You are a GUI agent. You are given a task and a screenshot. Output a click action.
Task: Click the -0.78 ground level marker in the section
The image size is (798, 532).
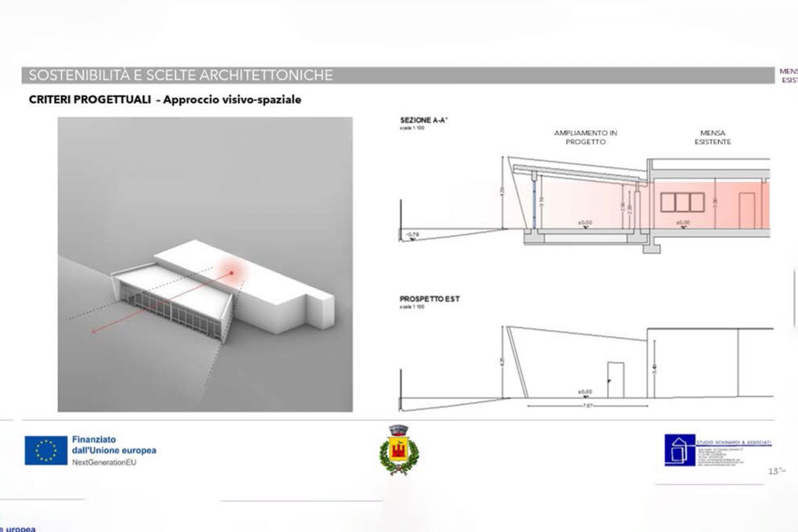point(412,235)
